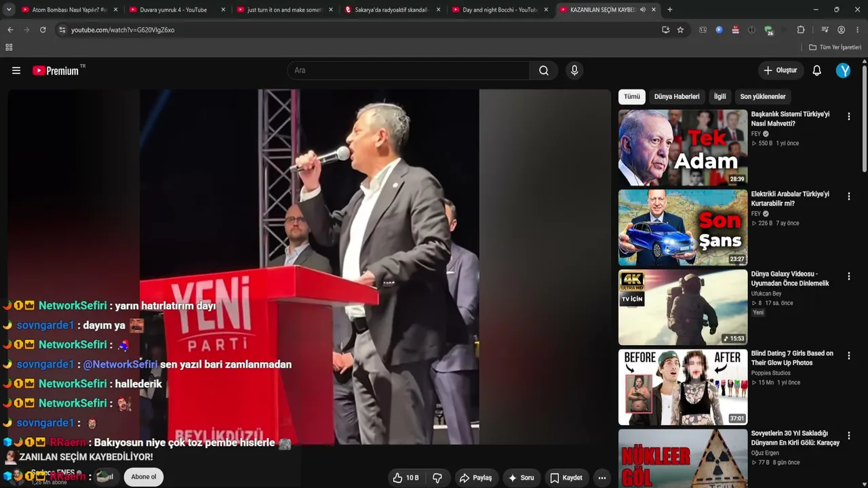The image size is (868, 488).
Task: Open the blue play-button extension
Action: [719, 30]
